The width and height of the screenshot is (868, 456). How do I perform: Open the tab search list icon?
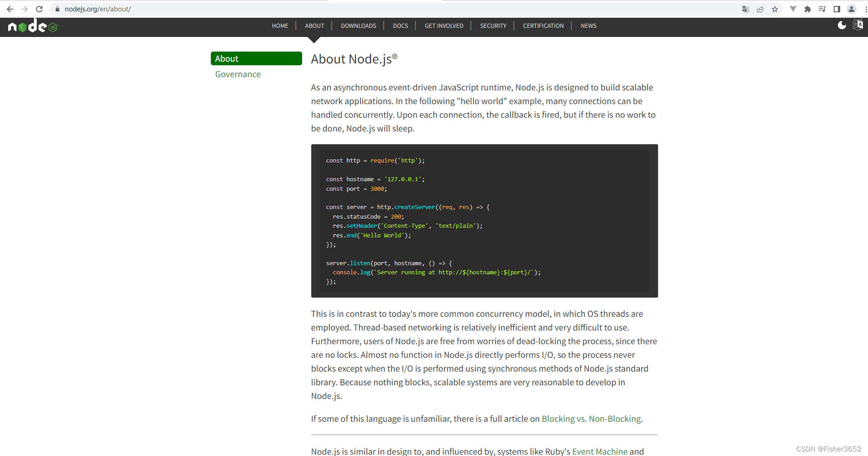tap(822, 9)
